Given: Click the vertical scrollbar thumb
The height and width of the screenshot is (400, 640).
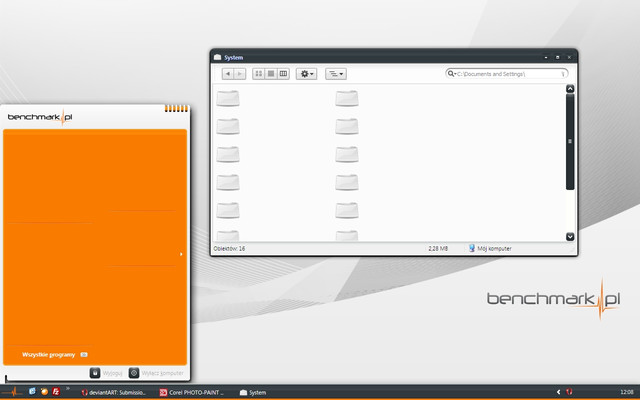Looking at the screenshot, I should coord(570,142).
